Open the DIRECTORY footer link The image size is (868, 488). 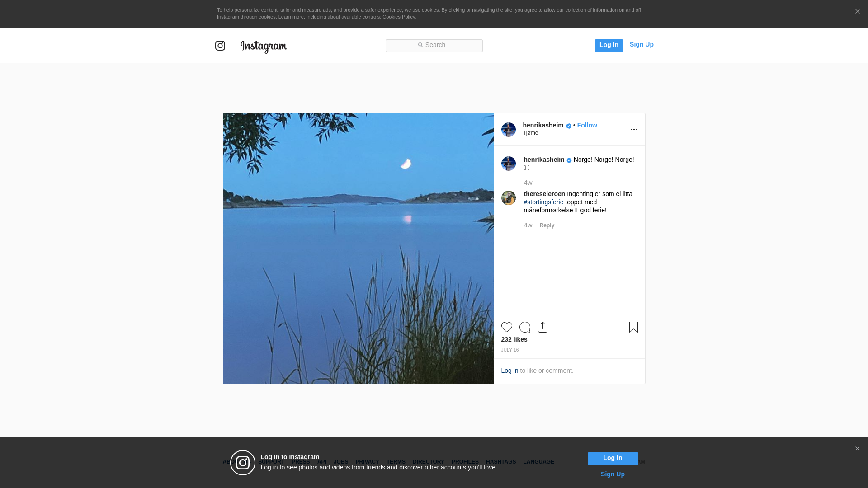(x=428, y=462)
